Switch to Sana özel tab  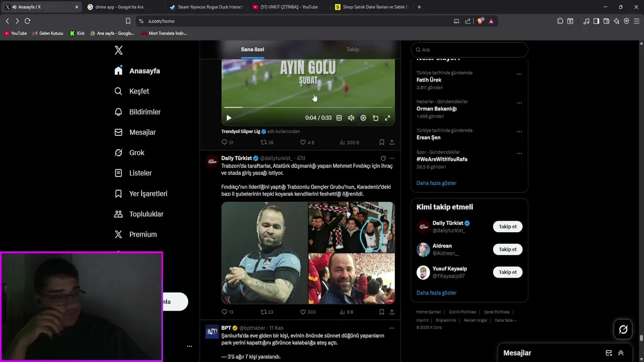[253, 49]
